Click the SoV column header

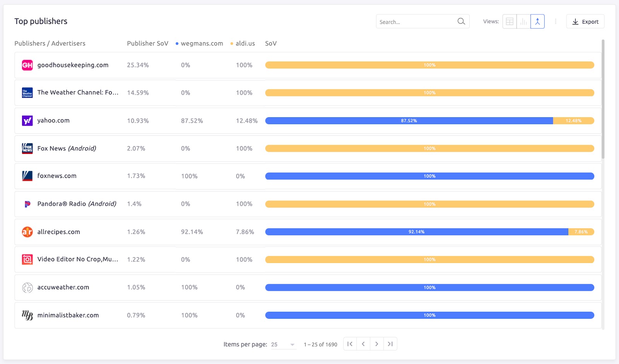click(271, 43)
